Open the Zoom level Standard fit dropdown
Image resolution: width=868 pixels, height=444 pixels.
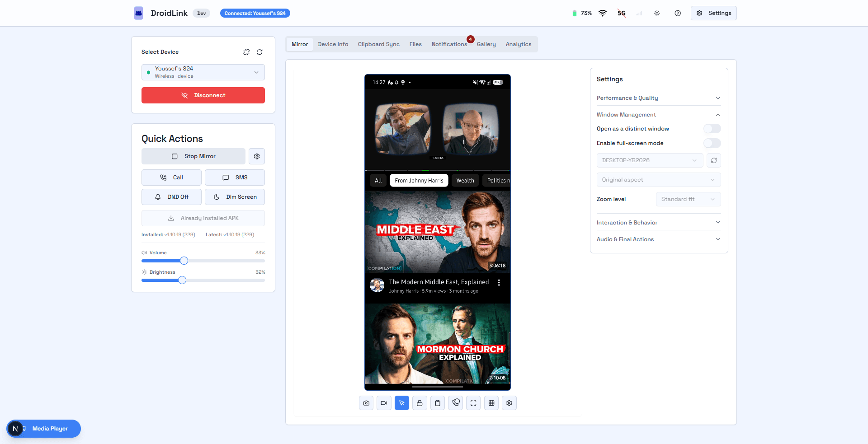[688, 199]
